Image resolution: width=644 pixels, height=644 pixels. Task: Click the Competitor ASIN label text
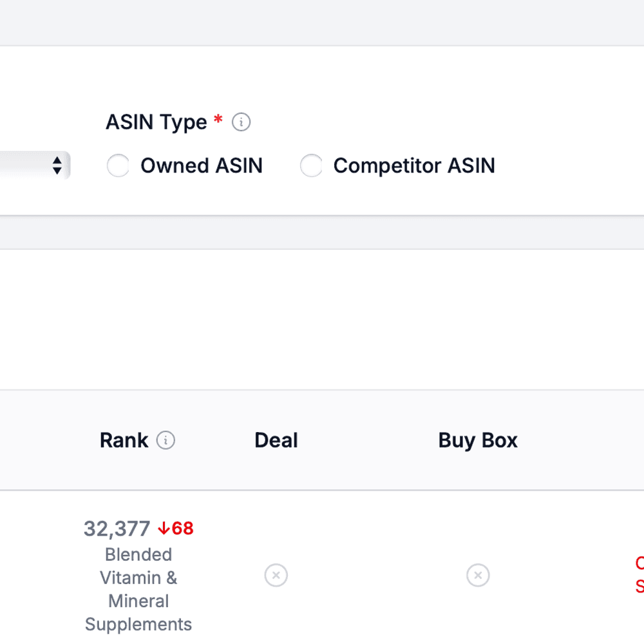click(x=413, y=166)
